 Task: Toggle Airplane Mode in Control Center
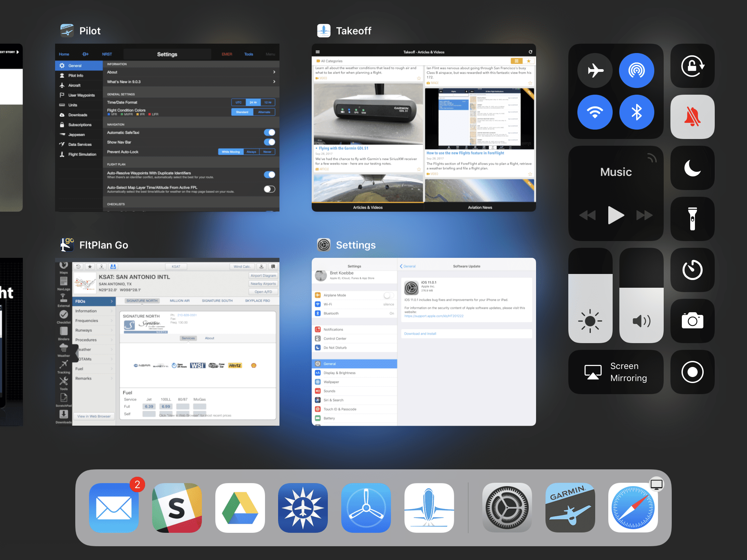point(595,71)
